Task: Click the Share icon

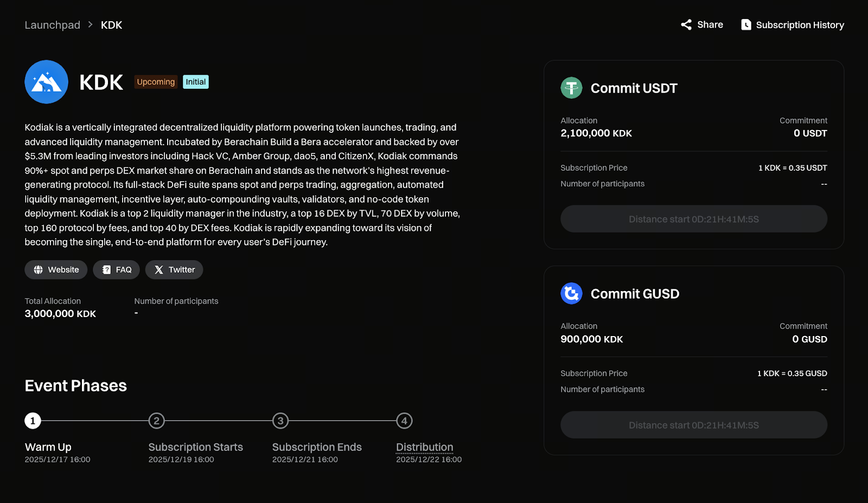Action: (x=686, y=25)
